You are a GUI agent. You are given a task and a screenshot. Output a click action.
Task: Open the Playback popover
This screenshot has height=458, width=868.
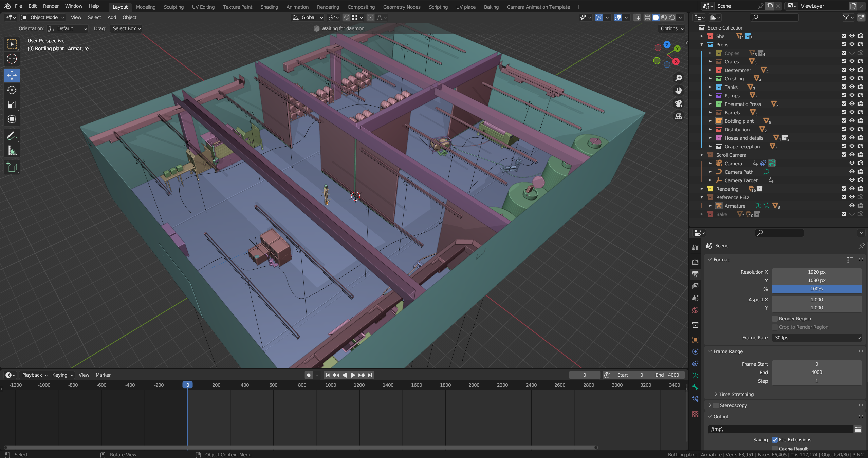pyautogui.click(x=35, y=375)
